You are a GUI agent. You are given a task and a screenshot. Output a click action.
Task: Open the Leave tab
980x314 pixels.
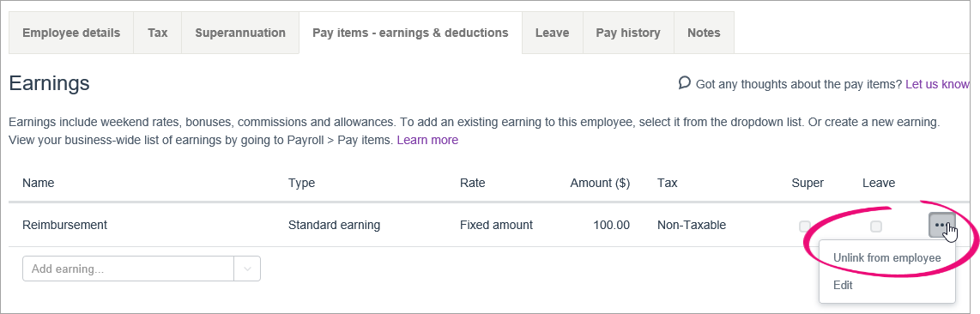(x=553, y=33)
